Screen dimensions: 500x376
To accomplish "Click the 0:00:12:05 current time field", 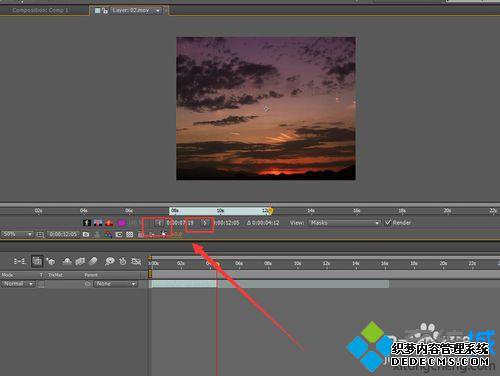I will coord(63,234).
